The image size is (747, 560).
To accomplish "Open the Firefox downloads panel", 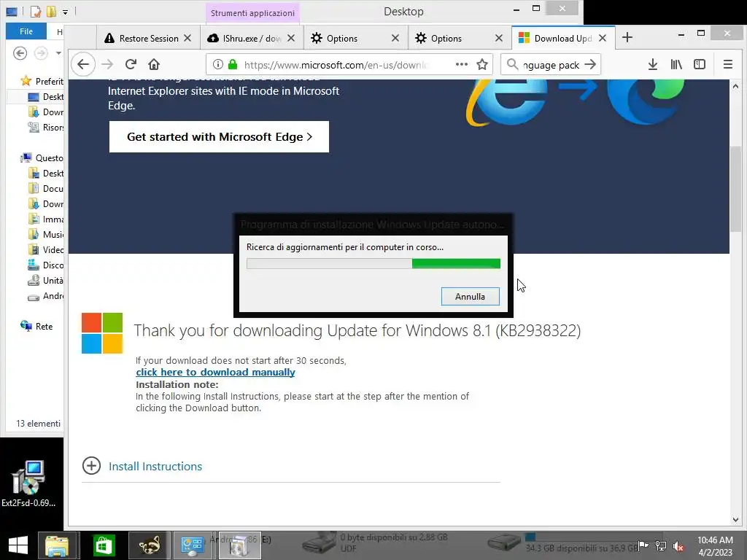I will pos(653,64).
